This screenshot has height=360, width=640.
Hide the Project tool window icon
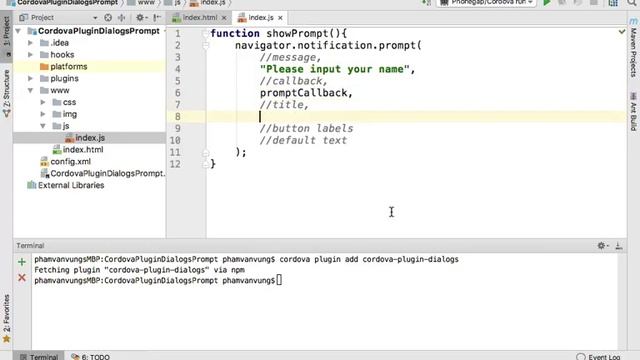click(x=157, y=18)
